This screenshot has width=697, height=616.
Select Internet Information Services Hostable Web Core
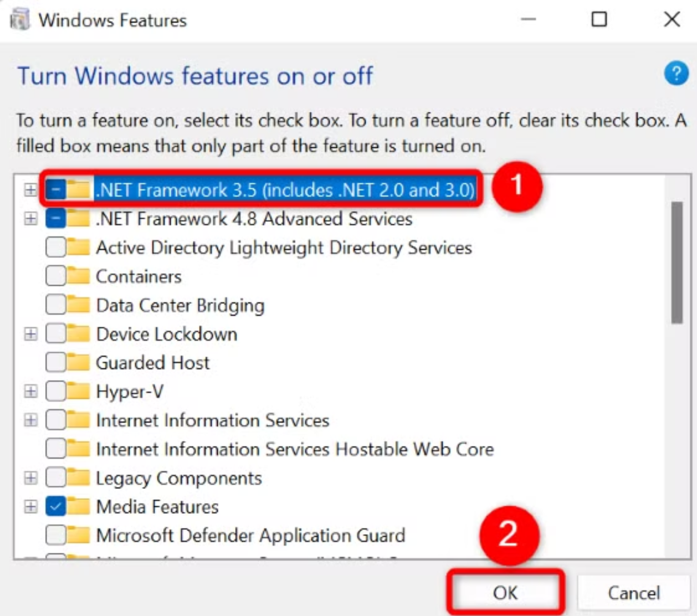pyautogui.click(x=294, y=449)
